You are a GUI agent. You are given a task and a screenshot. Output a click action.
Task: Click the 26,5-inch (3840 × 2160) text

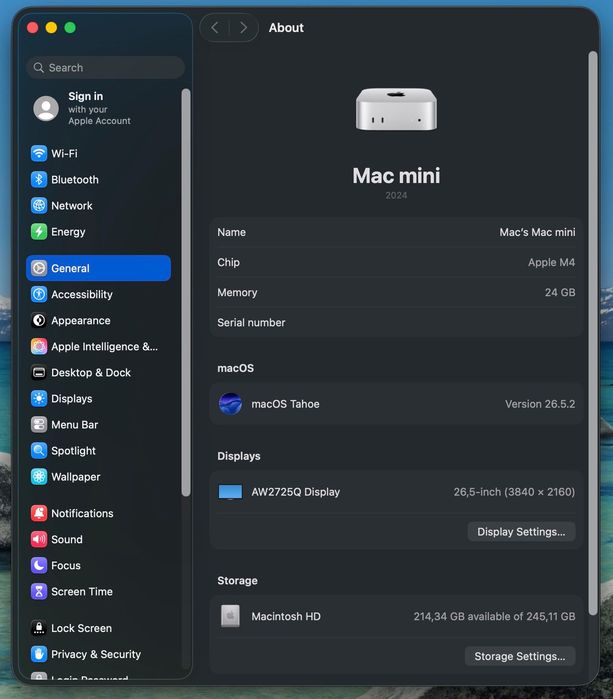514,492
